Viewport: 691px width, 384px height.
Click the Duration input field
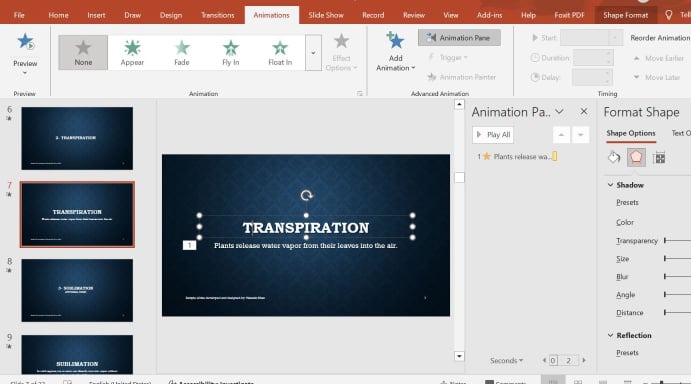point(593,58)
